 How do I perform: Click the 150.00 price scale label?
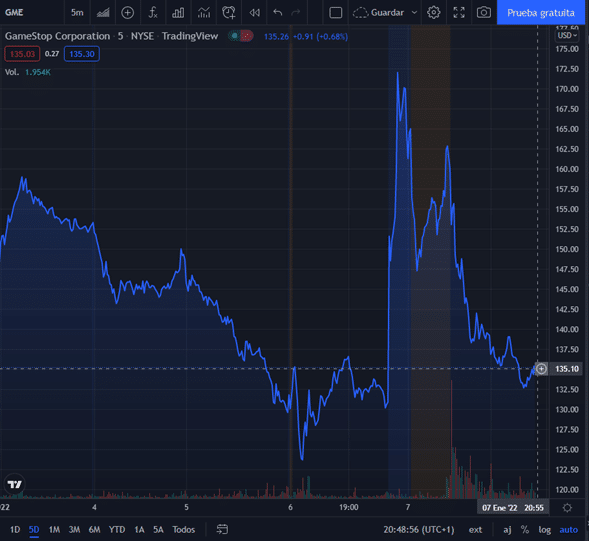coord(567,249)
